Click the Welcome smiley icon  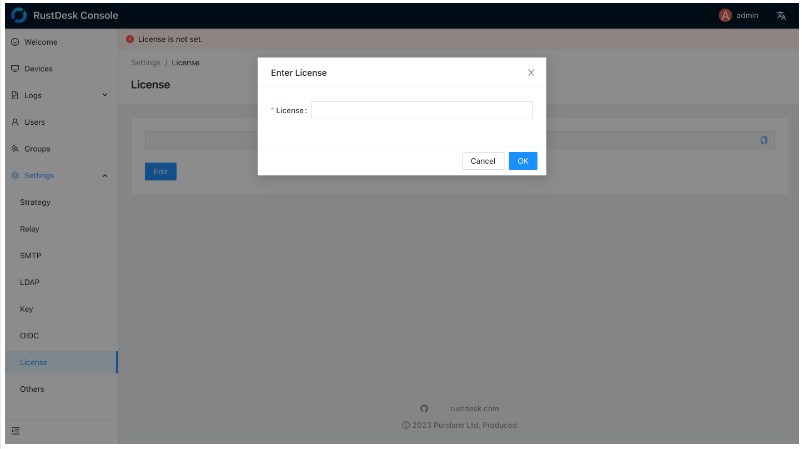(x=15, y=42)
